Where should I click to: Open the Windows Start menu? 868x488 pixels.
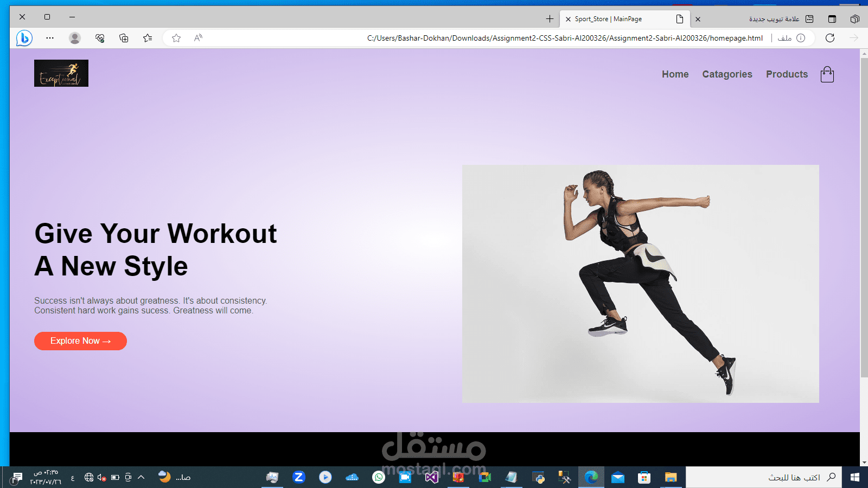855,477
